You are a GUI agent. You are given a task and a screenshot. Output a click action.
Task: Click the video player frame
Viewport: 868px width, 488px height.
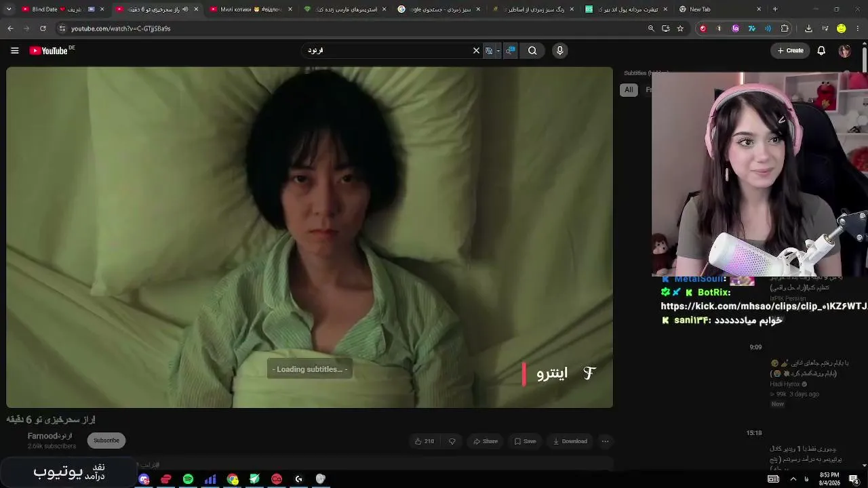point(310,237)
